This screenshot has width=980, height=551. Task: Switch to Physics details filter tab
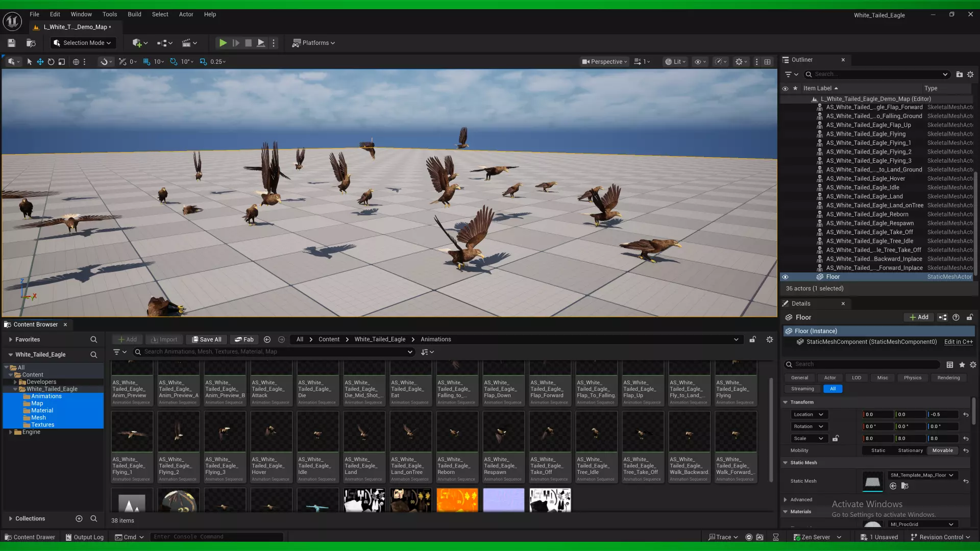click(x=912, y=378)
